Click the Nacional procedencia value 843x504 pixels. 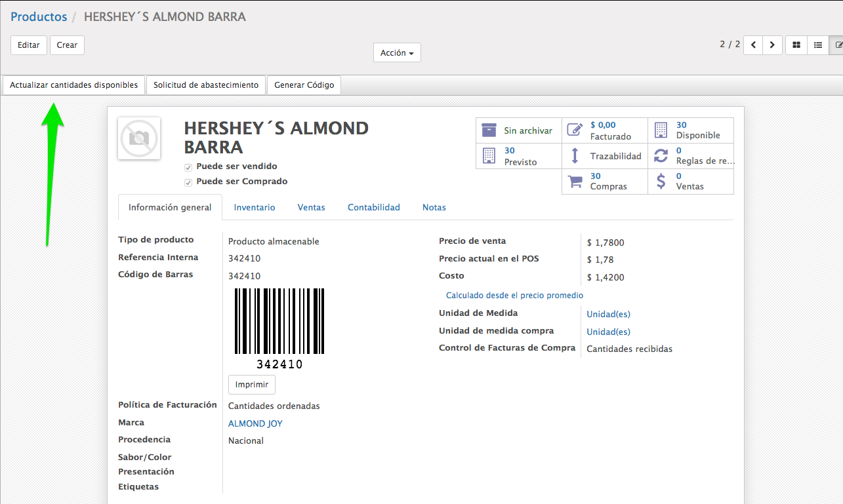(x=246, y=440)
